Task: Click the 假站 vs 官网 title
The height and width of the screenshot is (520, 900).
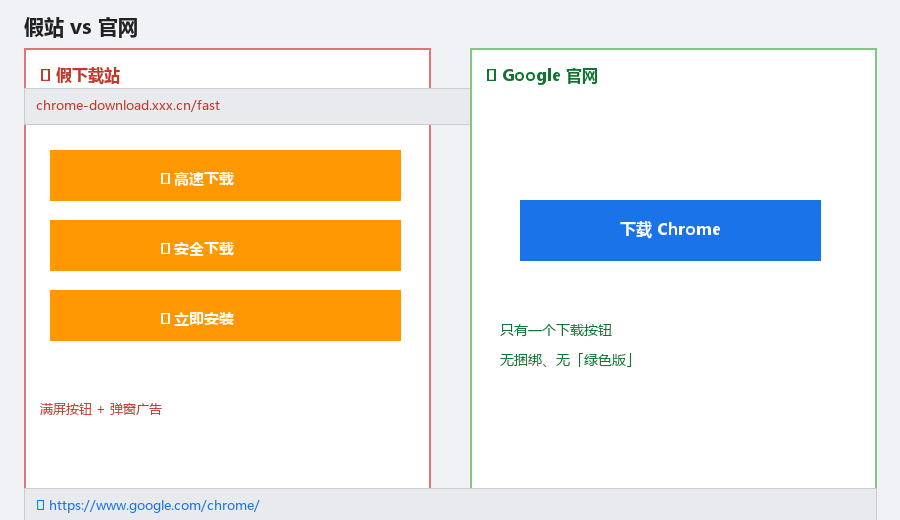Action: (81, 28)
